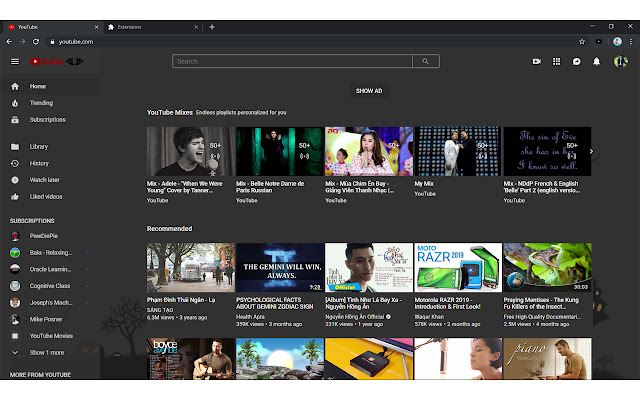640x400 pixels.
Task: Reload the page
Action: (35, 41)
